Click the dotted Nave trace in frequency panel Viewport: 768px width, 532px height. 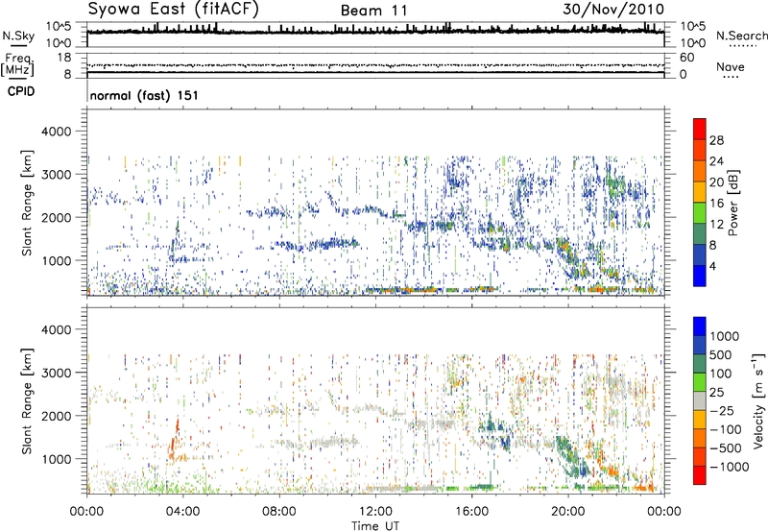coord(375,65)
